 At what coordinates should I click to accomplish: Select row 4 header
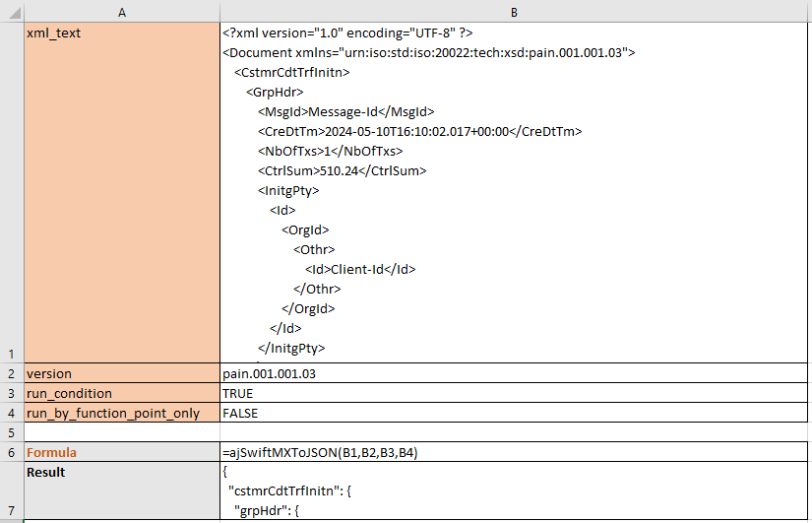(x=11, y=413)
